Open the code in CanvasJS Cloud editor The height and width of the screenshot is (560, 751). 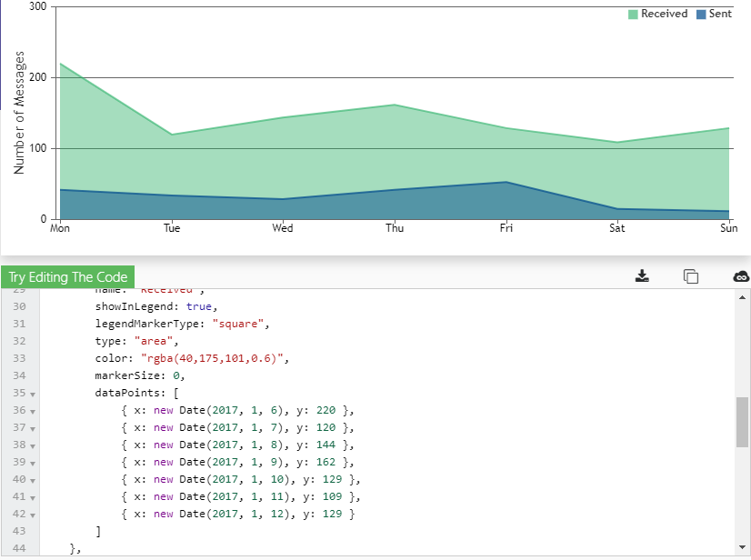740,276
